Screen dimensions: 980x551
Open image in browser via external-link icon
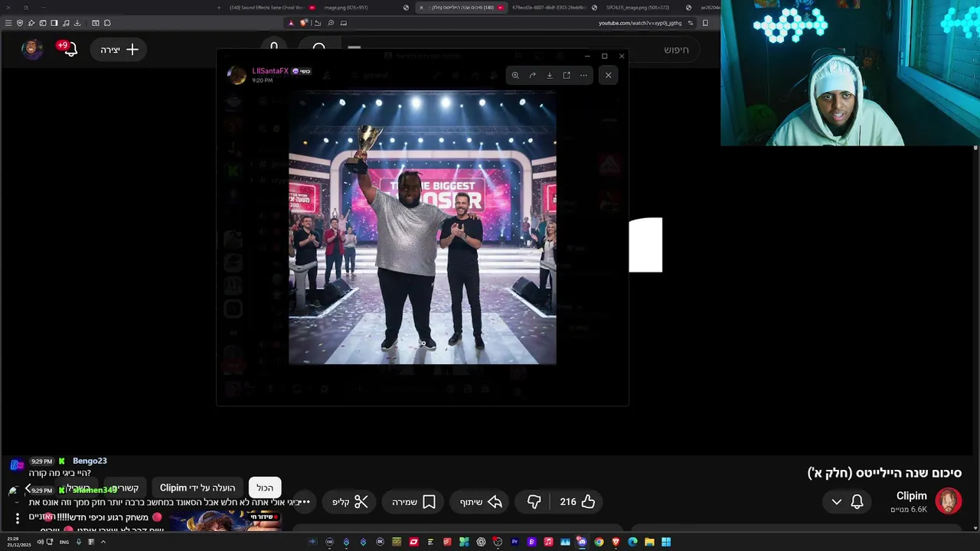point(567,75)
